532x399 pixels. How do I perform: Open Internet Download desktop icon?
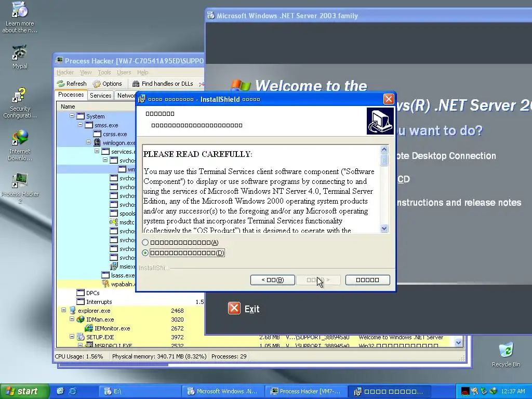click(20, 145)
